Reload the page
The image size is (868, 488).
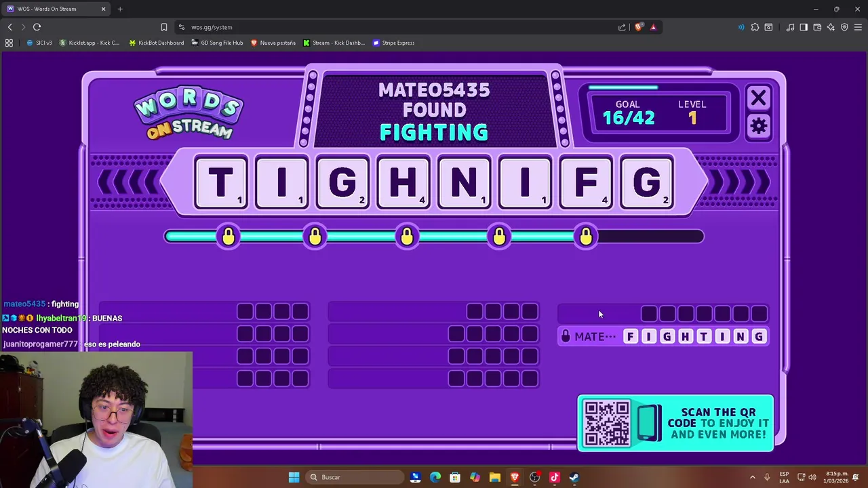coord(37,27)
